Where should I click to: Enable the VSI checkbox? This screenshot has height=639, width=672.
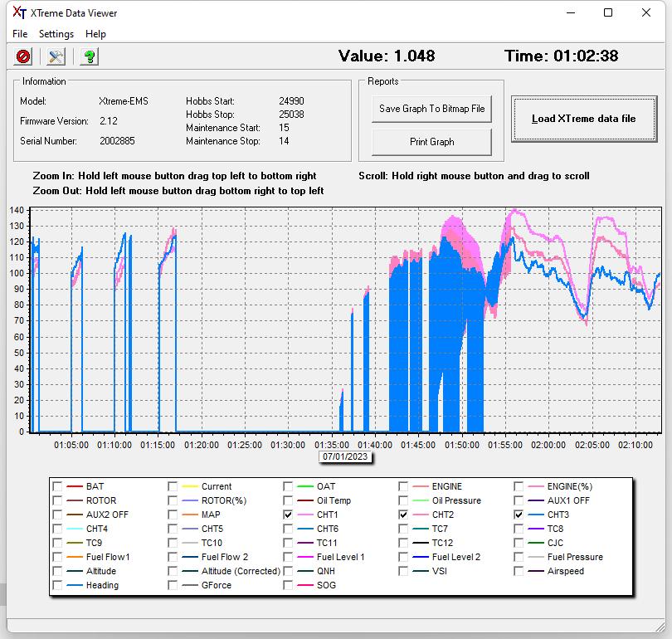click(403, 571)
